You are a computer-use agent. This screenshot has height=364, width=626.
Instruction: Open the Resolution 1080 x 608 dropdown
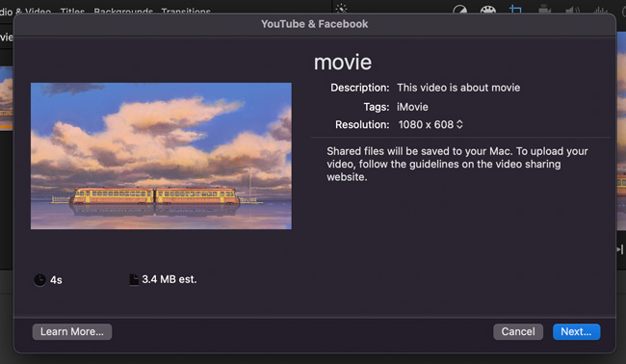pos(430,124)
